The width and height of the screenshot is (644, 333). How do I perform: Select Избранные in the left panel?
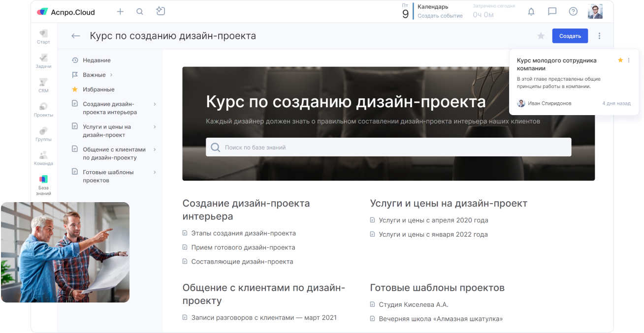point(98,90)
